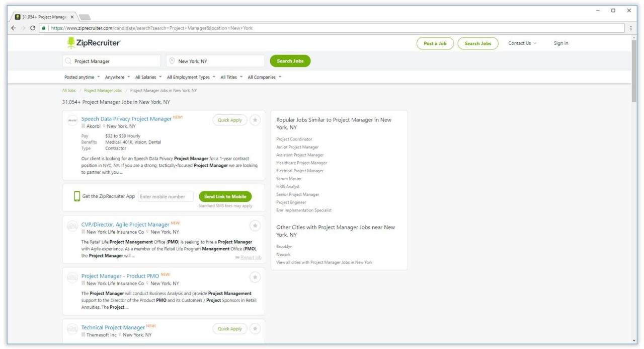Star the Technical Project Manager job

click(256, 329)
